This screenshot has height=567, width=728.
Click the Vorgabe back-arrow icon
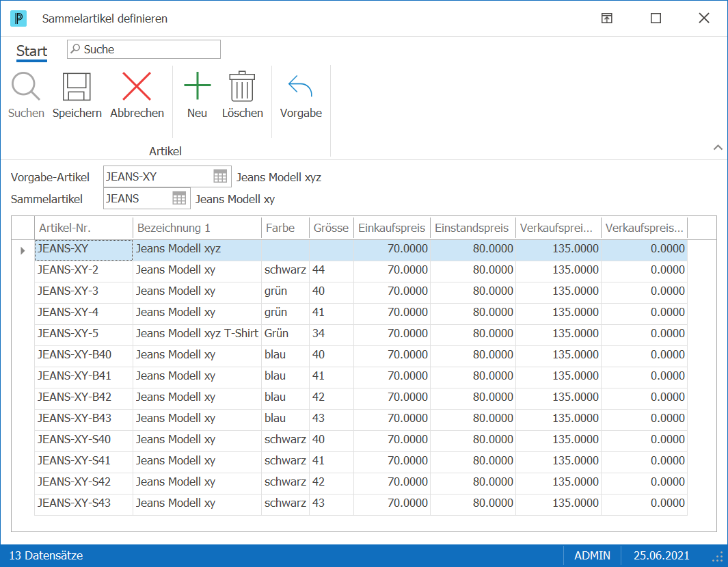pyautogui.click(x=300, y=86)
